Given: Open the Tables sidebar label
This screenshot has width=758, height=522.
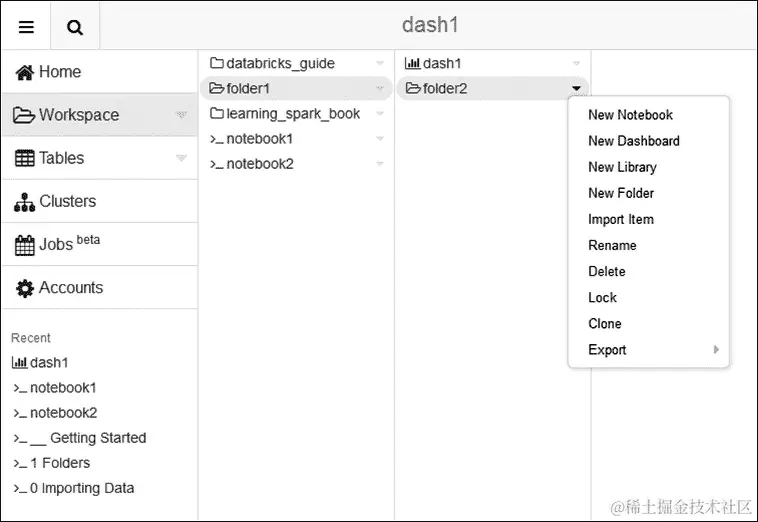Looking at the screenshot, I should click(x=61, y=158).
